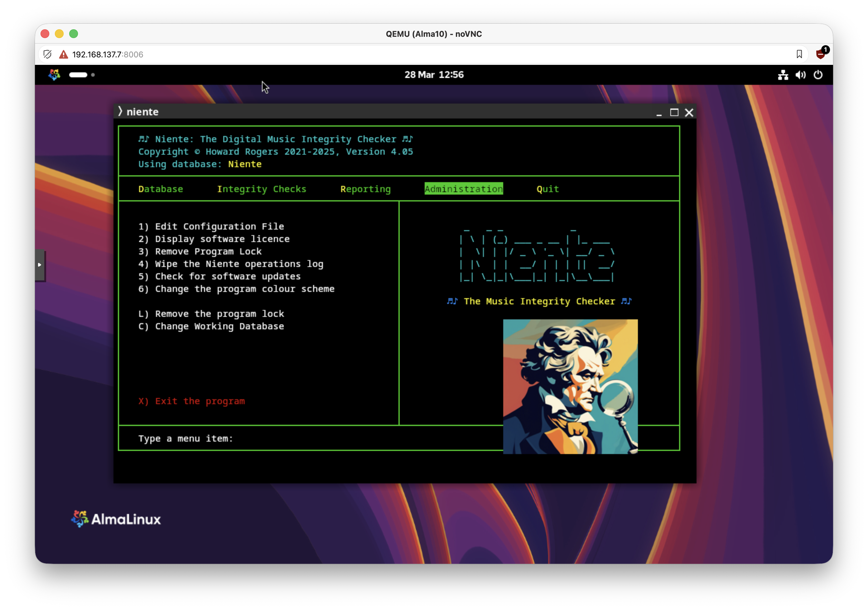The width and height of the screenshot is (868, 610).
Task: Select the highlighted Administration menu
Action: click(x=464, y=189)
